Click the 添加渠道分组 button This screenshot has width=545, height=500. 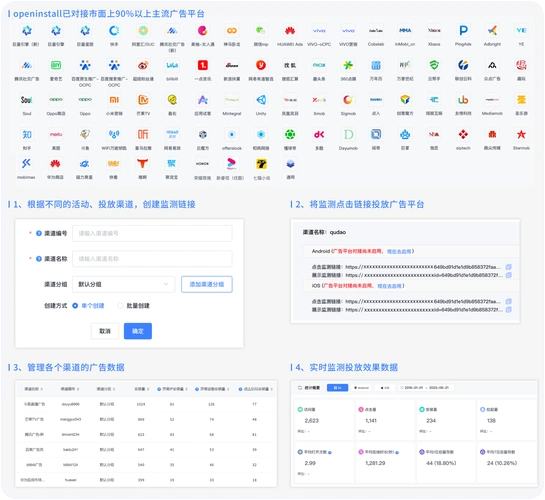tap(207, 284)
